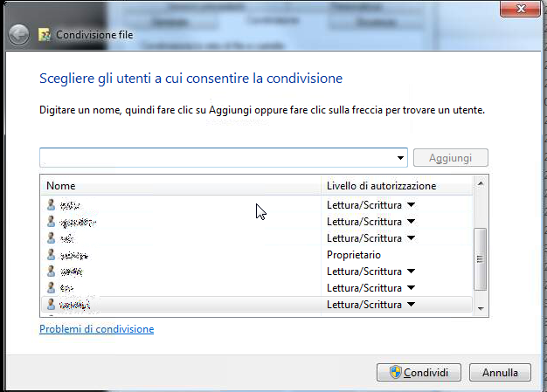This screenshot has height=392, width=547.
Task: Expand third user's Lettura/Scrittura permission dropdown
Action: click(x=412, y=238)
